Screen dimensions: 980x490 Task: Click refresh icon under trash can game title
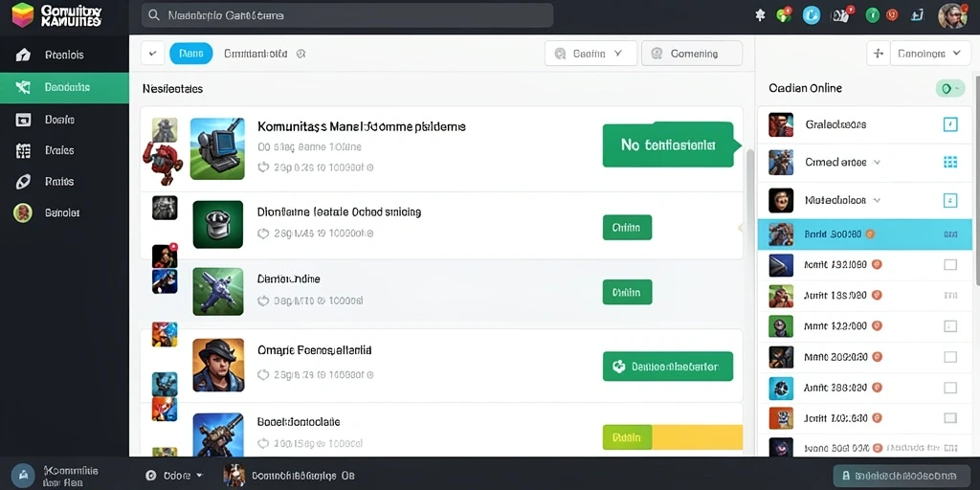point(263,234)
